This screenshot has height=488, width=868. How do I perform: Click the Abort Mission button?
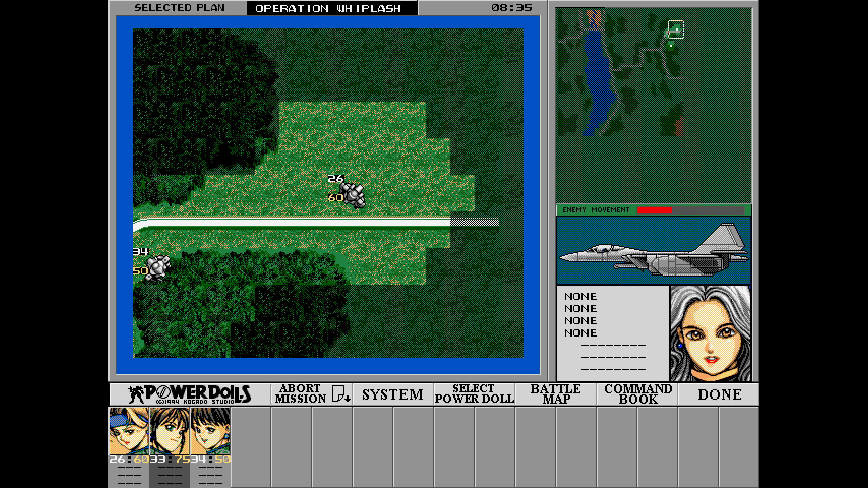coord(311,394)
